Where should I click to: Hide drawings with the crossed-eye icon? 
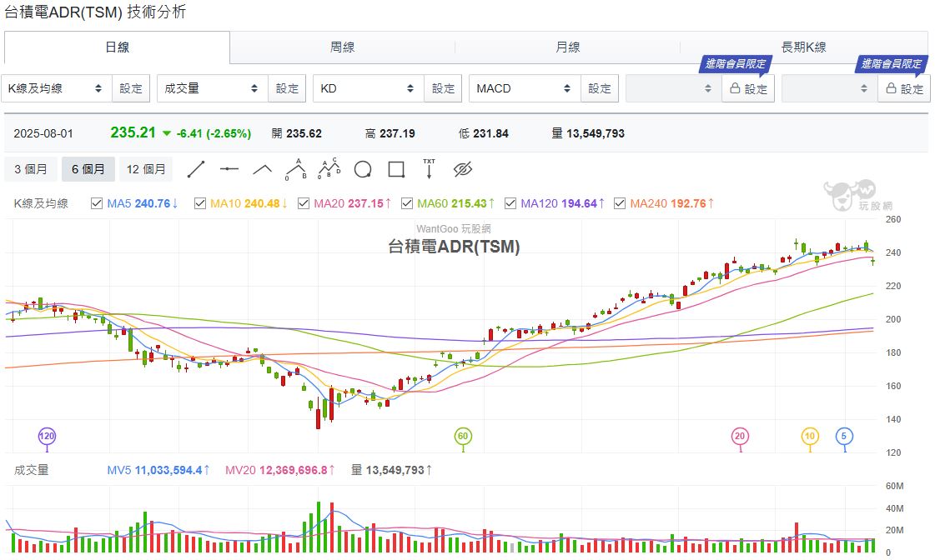pos(463,170)
